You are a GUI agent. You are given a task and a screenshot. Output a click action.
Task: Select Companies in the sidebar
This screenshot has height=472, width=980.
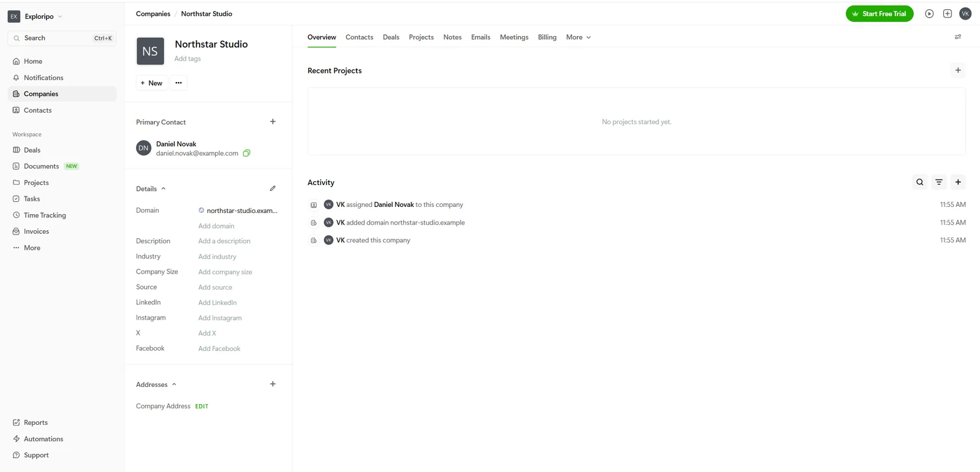[x=62, y=94]
